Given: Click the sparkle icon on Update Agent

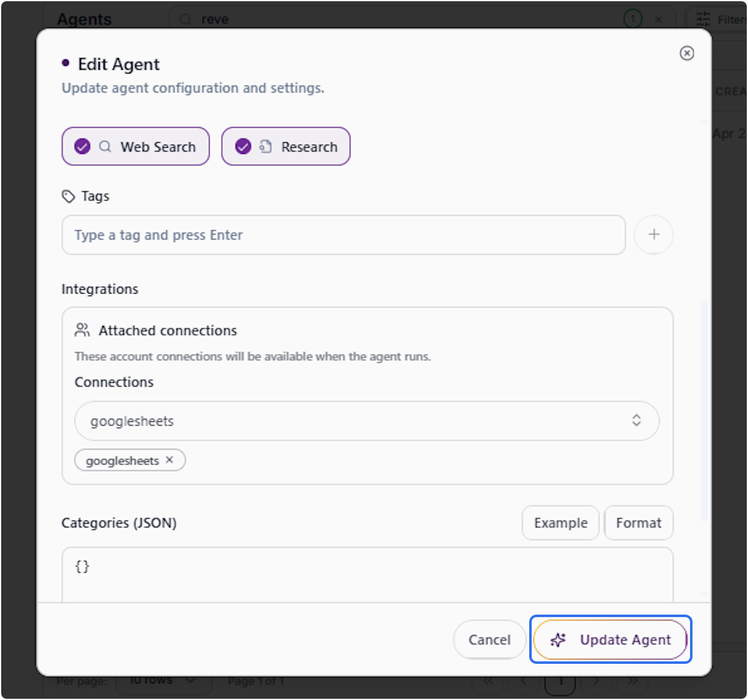Looking at the screenshot, I should pos(559,640).
